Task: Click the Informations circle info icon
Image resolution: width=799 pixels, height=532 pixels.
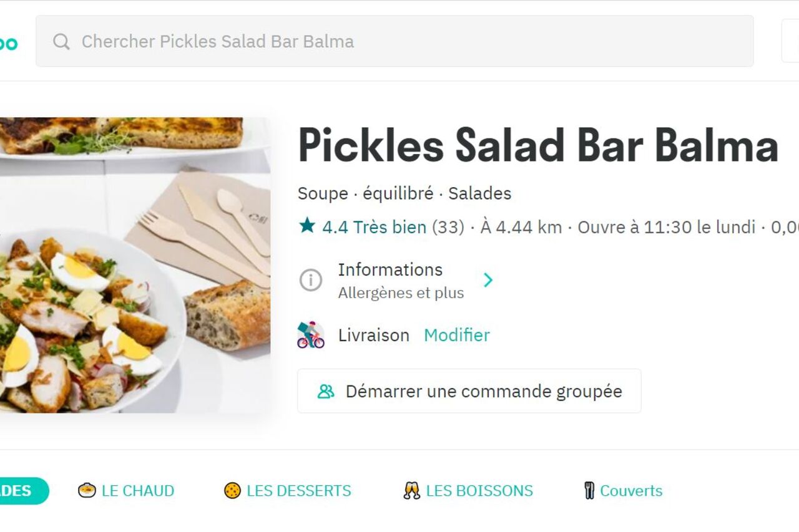Action: (x=310, y=280)
